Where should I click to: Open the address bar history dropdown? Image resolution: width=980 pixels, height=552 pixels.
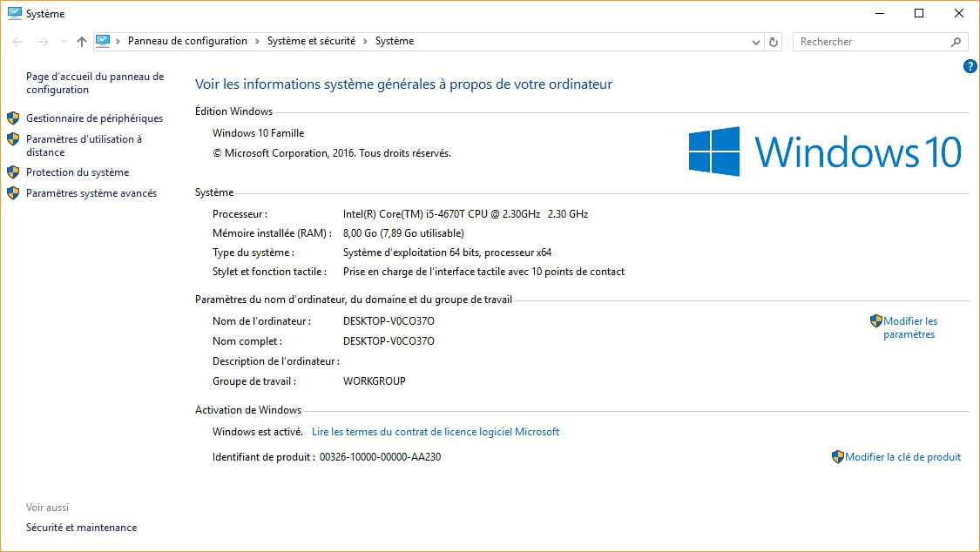(x=755, y=42)
